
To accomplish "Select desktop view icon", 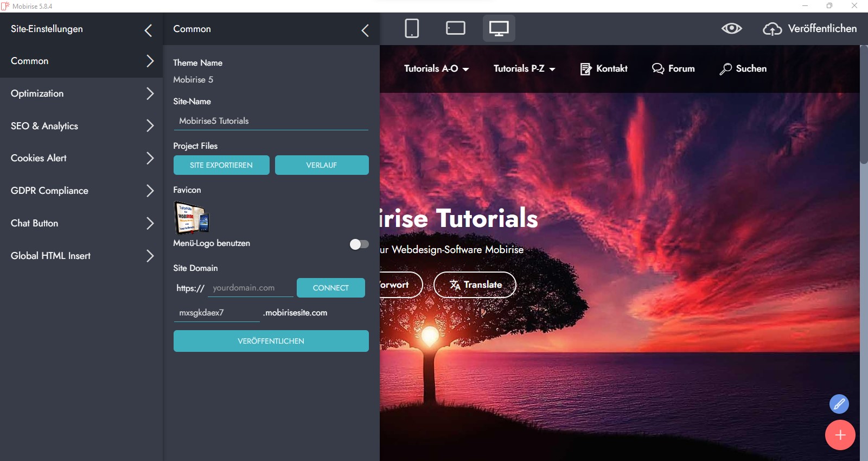I will [x=499, y=28].
